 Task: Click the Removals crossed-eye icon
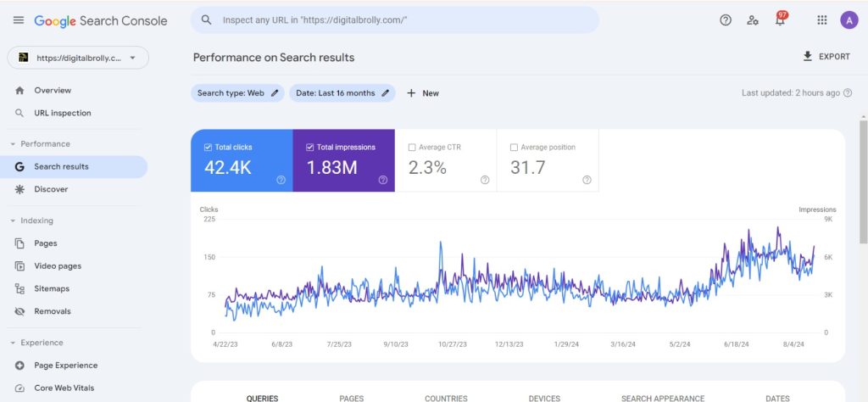pyautogui.click(x=20, y=311)
